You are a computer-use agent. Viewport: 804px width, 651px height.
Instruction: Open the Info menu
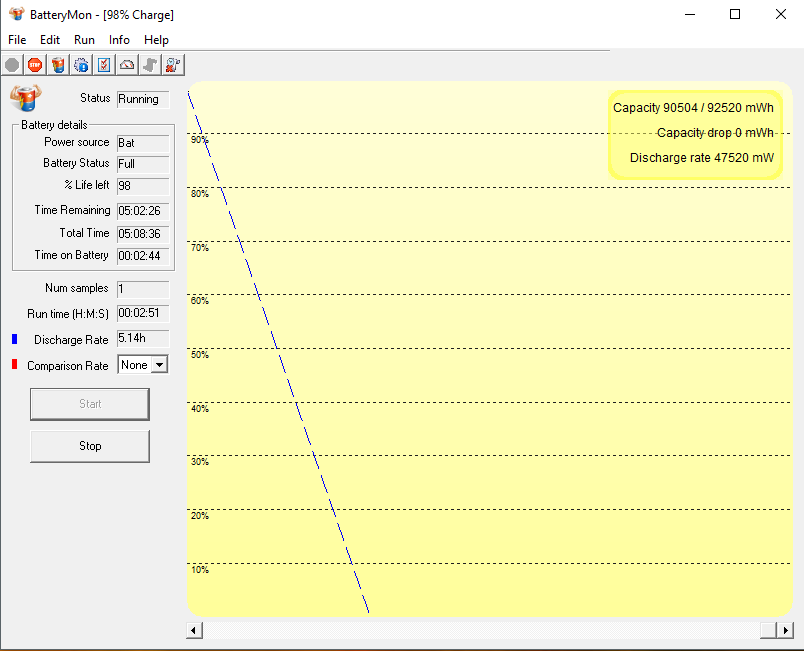tap(119, 40)
